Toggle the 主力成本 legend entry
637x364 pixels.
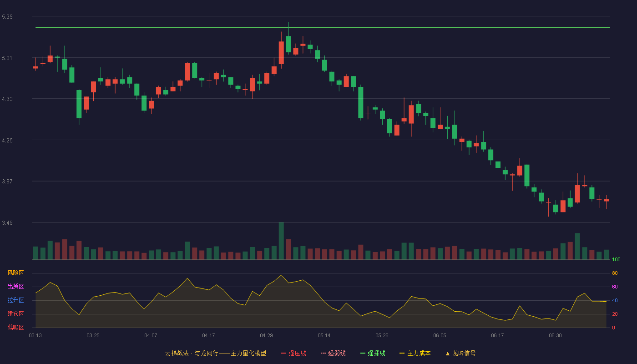[x=415, y=353]
